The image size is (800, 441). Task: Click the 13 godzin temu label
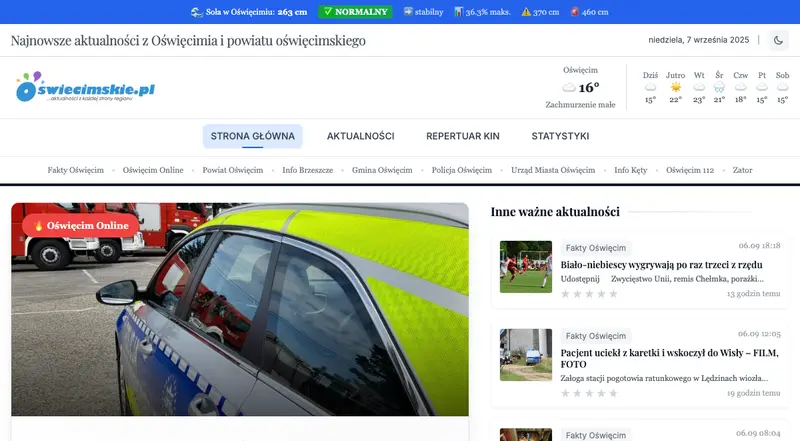(754, 293)
